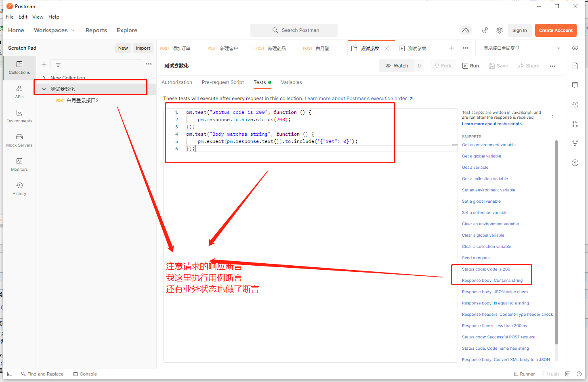Open the Collections sidebar panel
588x382 pixels.
tap(19, 67)
